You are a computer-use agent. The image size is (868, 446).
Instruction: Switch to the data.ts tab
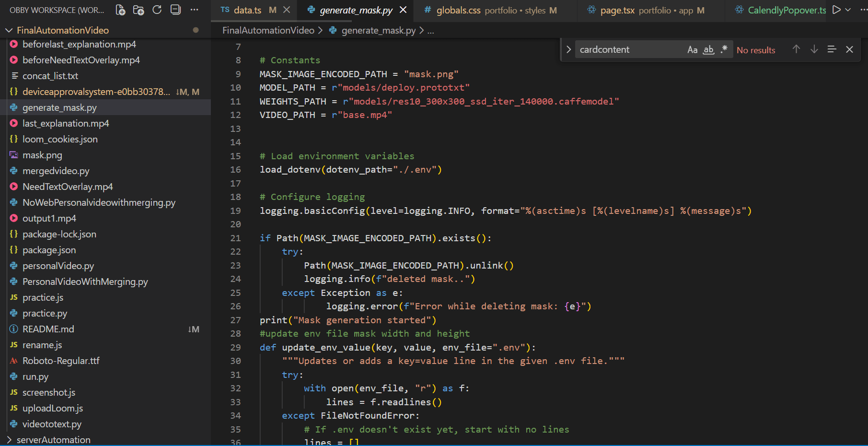(247, 10)
